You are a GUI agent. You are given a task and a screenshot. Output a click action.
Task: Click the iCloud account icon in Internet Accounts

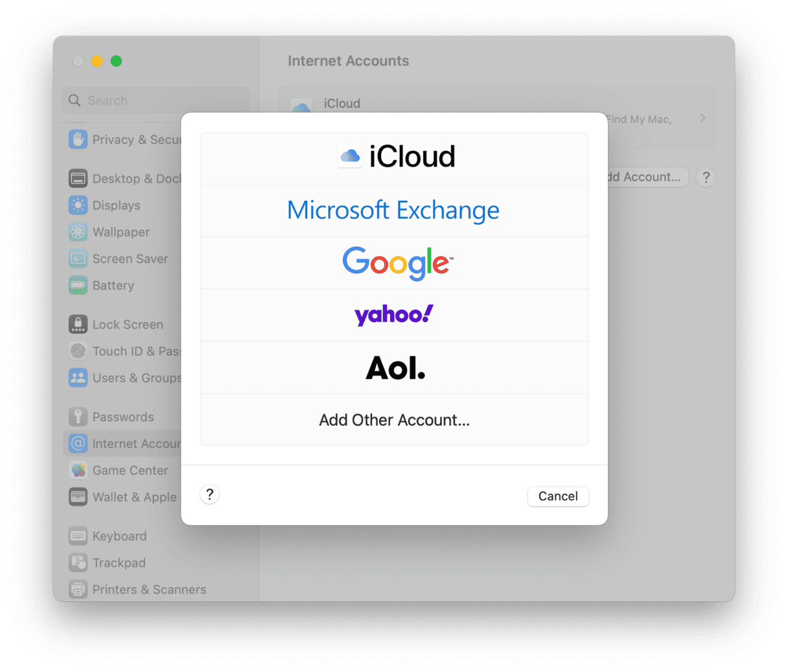[301, 106]
